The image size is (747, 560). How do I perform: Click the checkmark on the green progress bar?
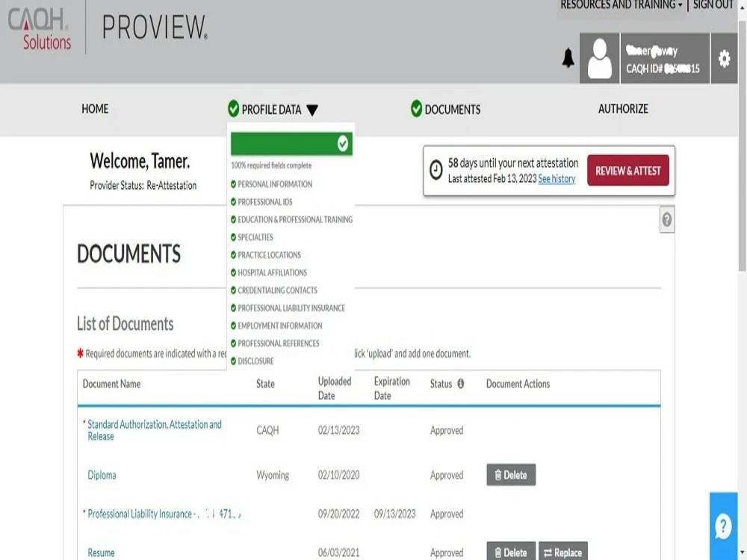(343, 143)
